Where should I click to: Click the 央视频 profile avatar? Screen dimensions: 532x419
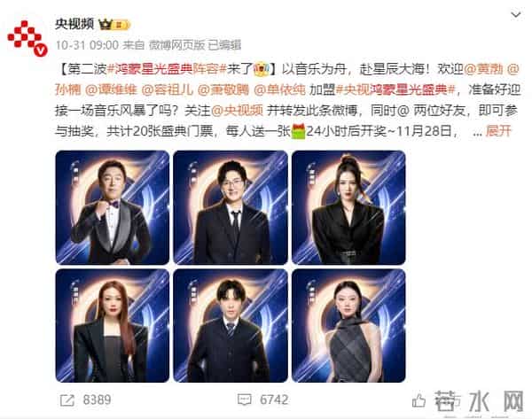27,37
